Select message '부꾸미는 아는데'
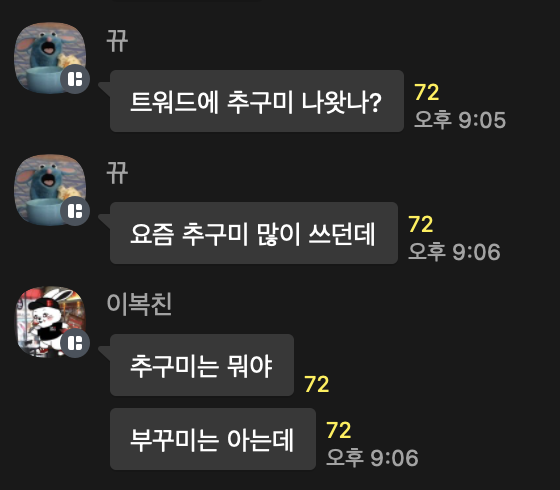The image size is (560, 490). click(213, 439)
